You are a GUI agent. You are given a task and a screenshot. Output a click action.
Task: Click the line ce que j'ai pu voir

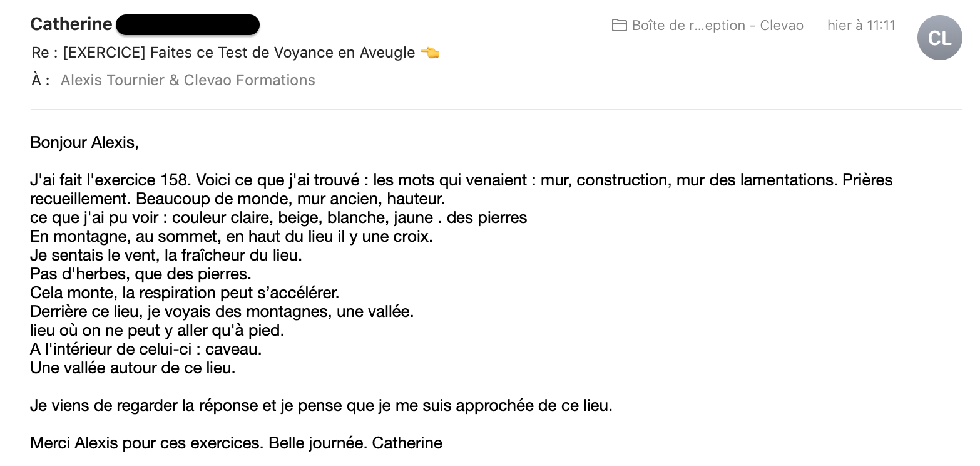[278, 218]
